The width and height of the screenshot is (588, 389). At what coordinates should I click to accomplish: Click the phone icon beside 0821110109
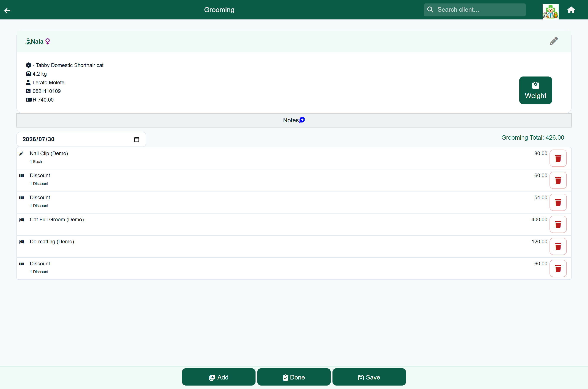(28, 91)
